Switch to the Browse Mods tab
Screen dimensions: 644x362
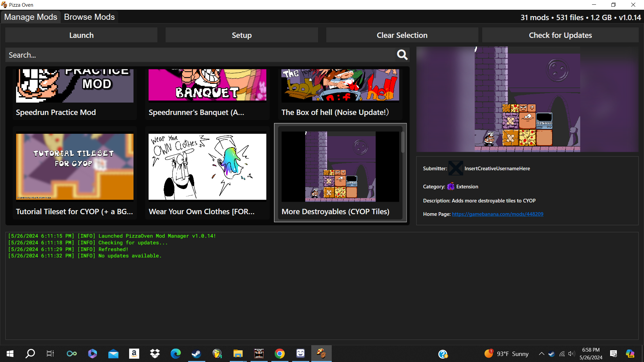point(89,17)
